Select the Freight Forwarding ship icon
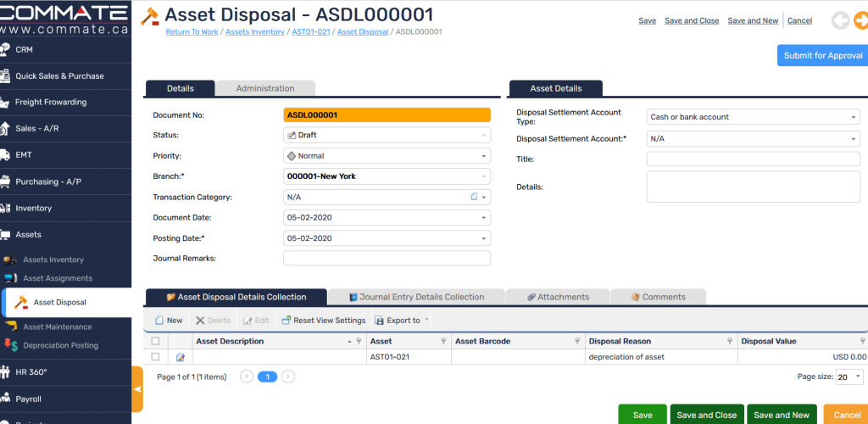This screenshot has width=868, height=424. tap(5, 103)
